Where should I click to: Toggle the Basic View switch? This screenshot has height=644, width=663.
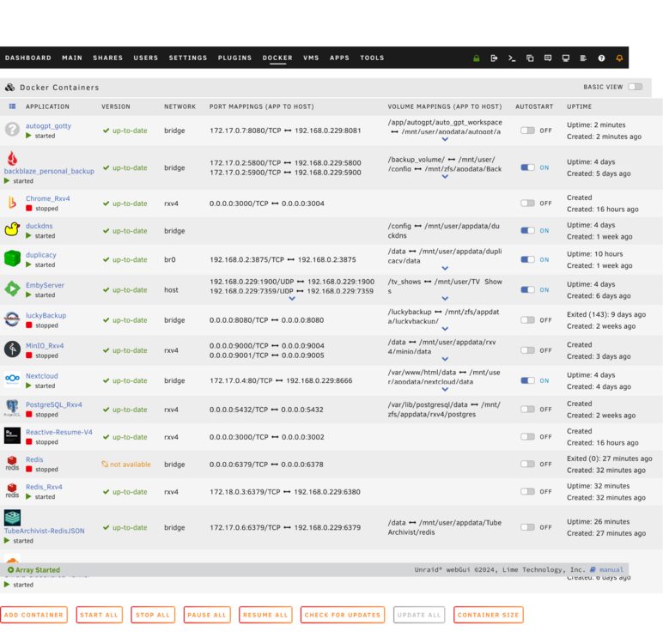pyautogui.click(x=636, y=87)
